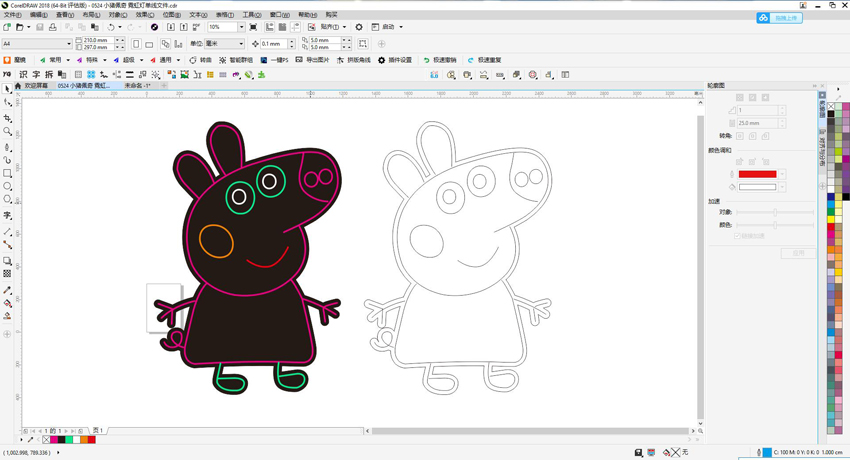Open the 启动 launch dropdown
Screen dimensions: 850x460
401,27
